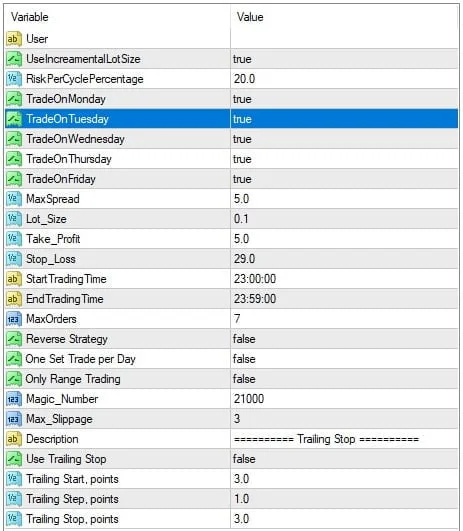Click the double icon beside Stop_Loss
The width and height of the screenshot is (463, 531).
click(14, 259)
